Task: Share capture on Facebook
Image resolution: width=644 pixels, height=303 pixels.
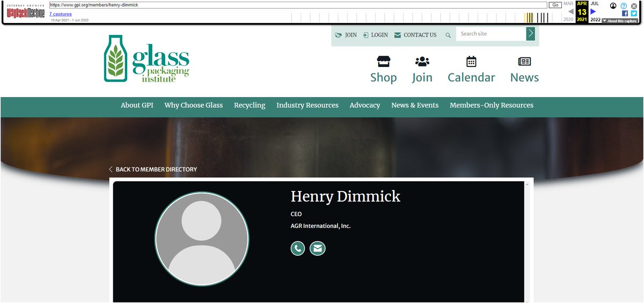Action: [x=625, y=13]
